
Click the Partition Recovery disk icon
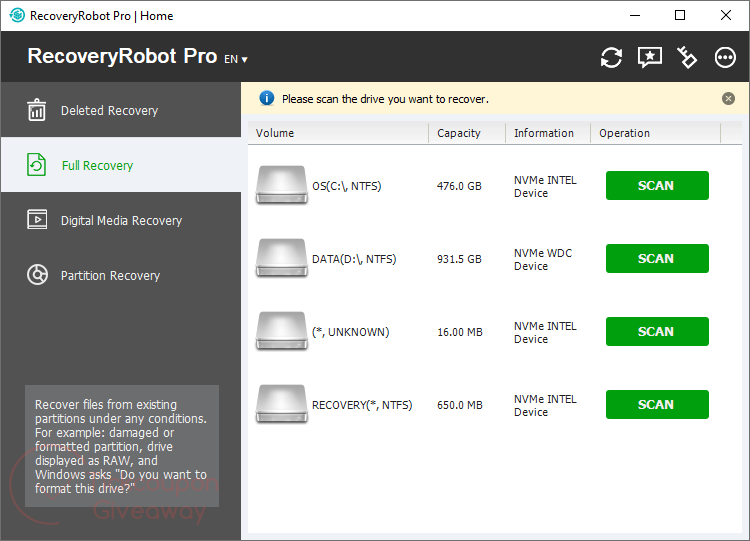coord(37,275)
